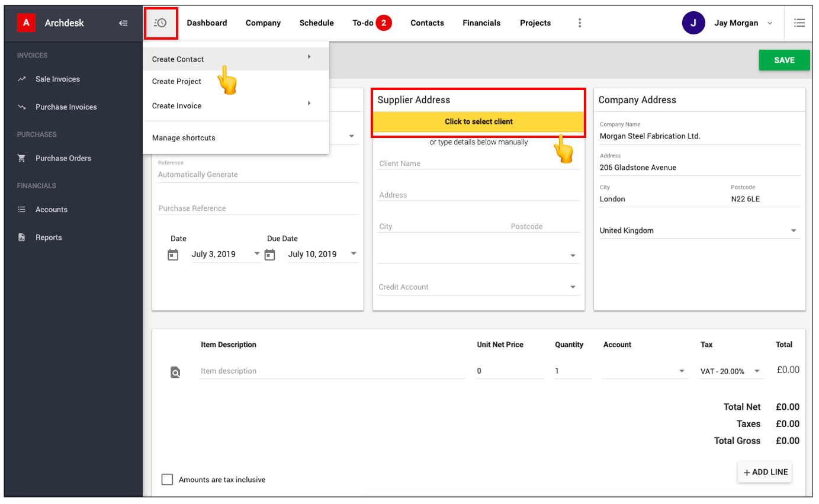Open the United Kingdom country dropdown
This screenshot has width=819, height=504.
pyautogui.click(x=699, y=231)
